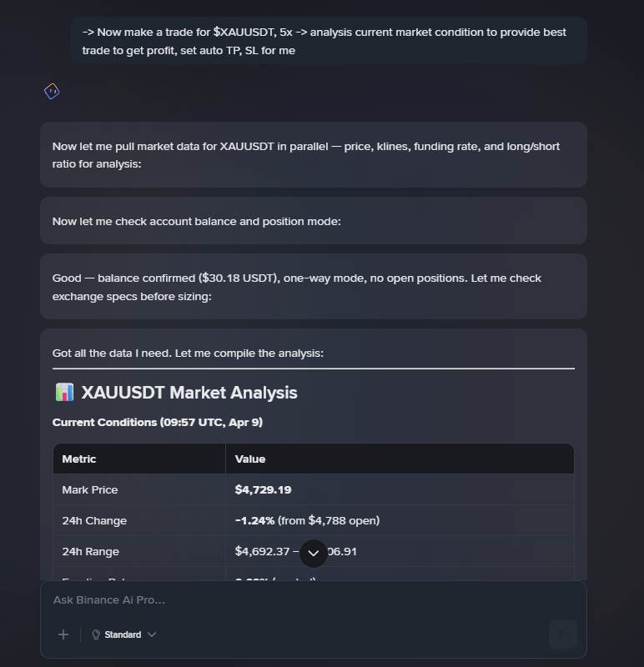Click the Metric column header
The height and width of the screenshot is (667, 644).
(x=79, y=459)
